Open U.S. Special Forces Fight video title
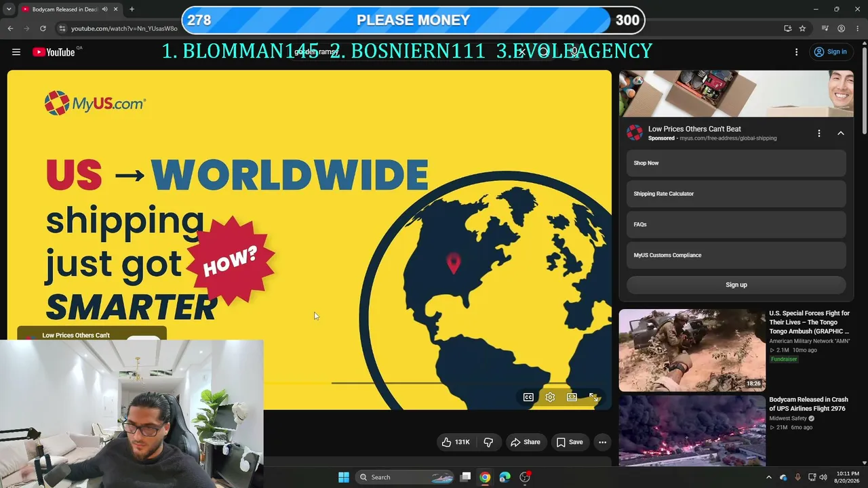This screenshot has height=488, width=868. [809, 323]
